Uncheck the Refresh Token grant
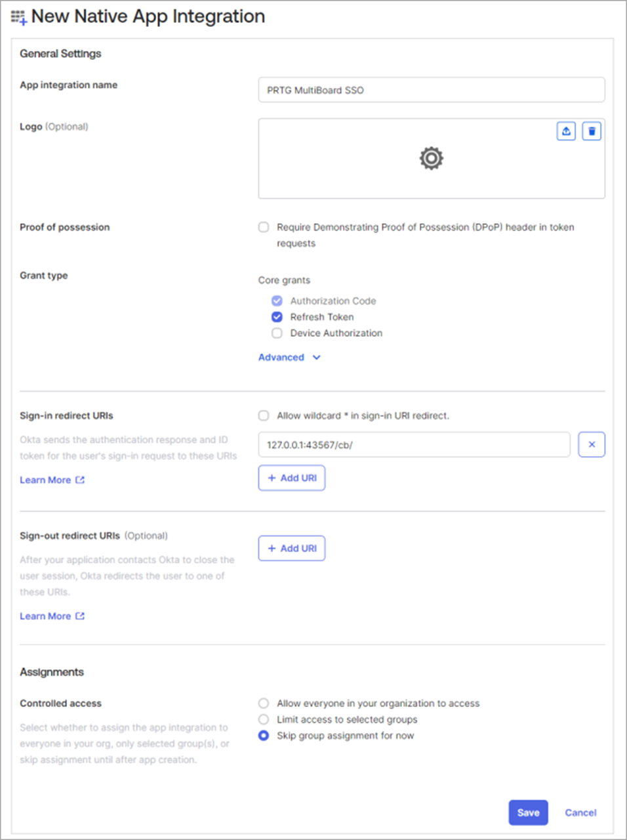Viewport: 627px width, 840px height. point(277,317)
